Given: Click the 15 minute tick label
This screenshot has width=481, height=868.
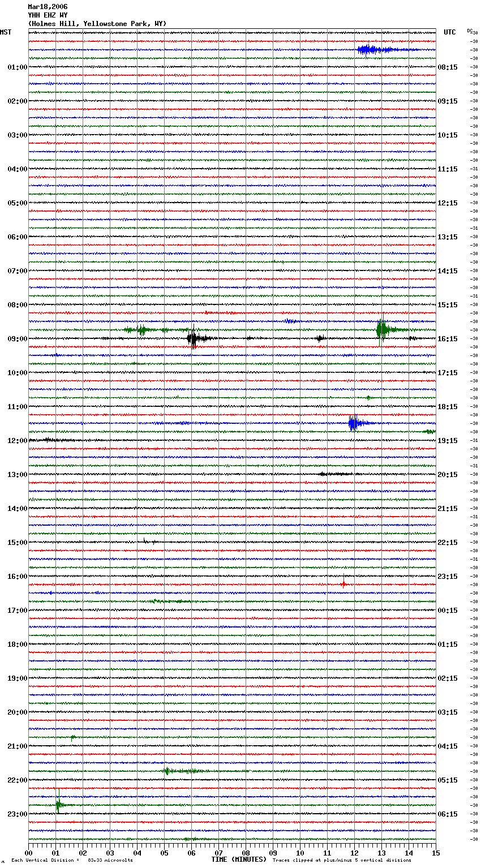Looking at the screenshot, I should pyautogui.click(x=436, y=853).
